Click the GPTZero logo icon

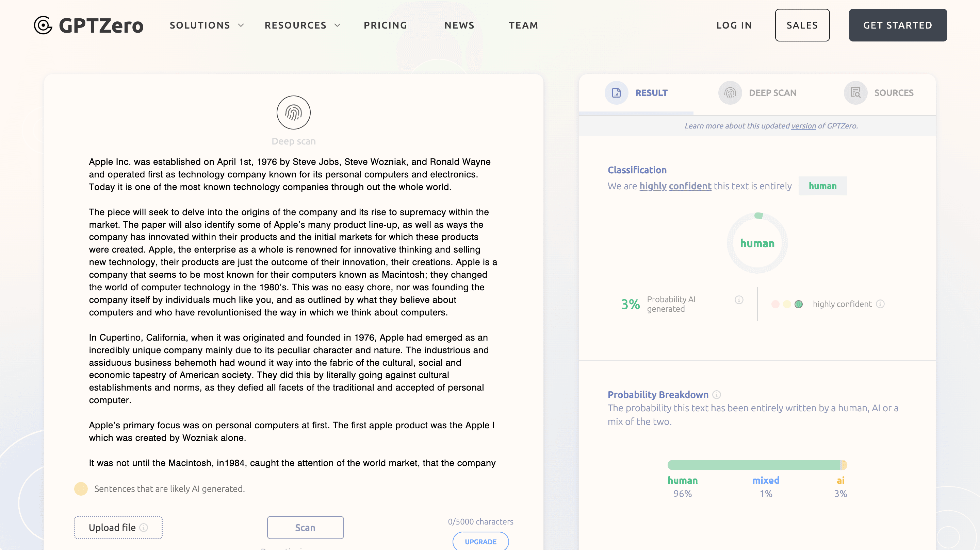pyautogui.click(x=43, y=25)
